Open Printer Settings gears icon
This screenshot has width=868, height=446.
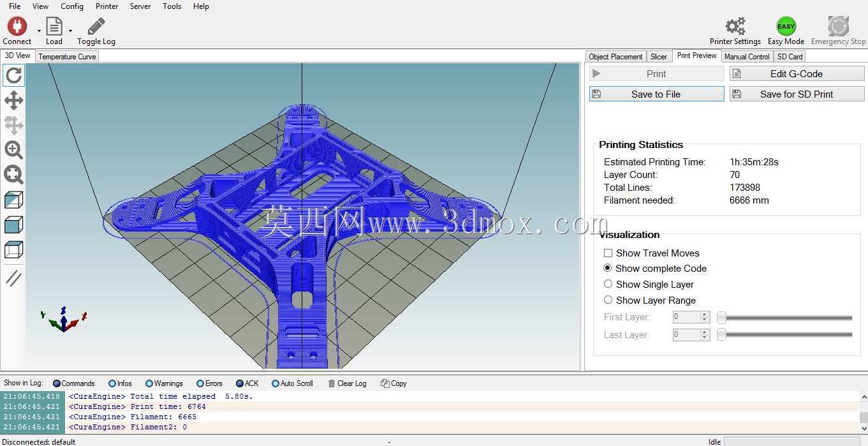coord(735,26)
